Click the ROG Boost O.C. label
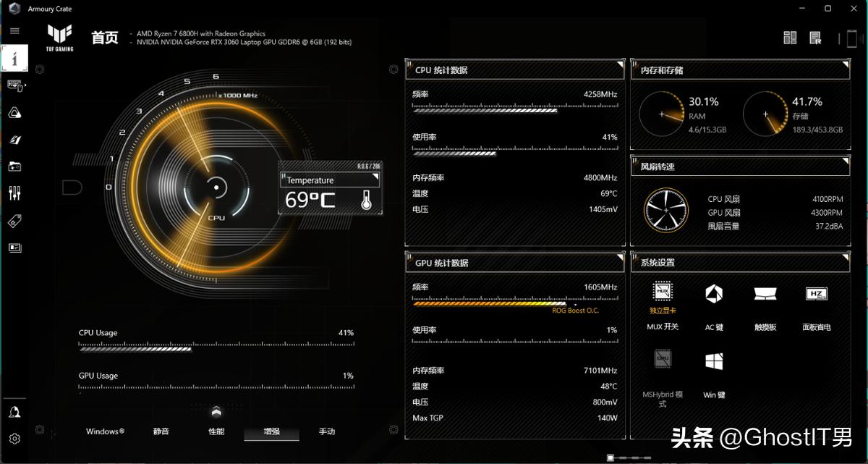The height and width of the screenshot is (464, 868). [x=576, y=311]
